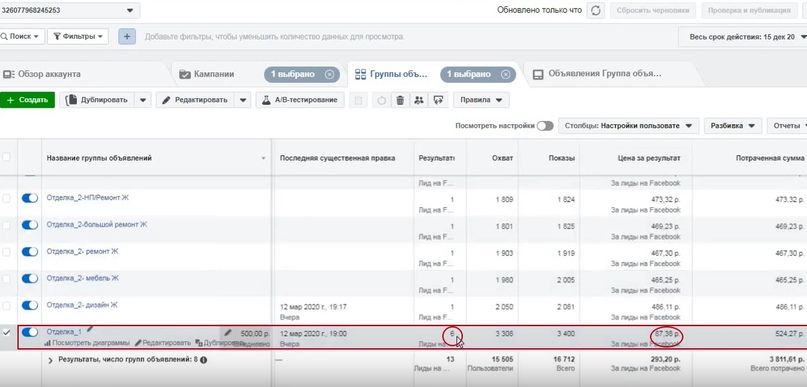Open the Отделка_2- ремонт Ж ad set link
807x387 pixels.
point(82,251)
